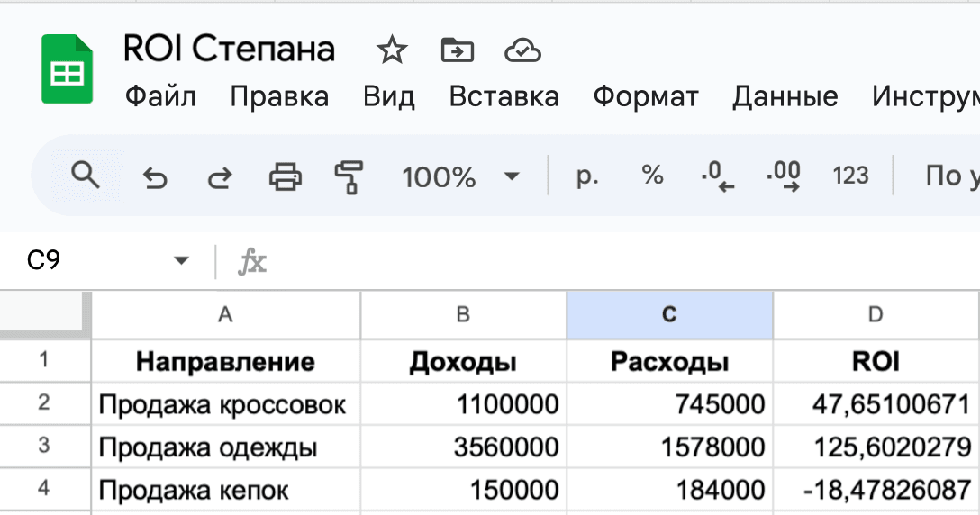
Task: Apply ruble currency format р.
Action: click(x=587, y=176)
